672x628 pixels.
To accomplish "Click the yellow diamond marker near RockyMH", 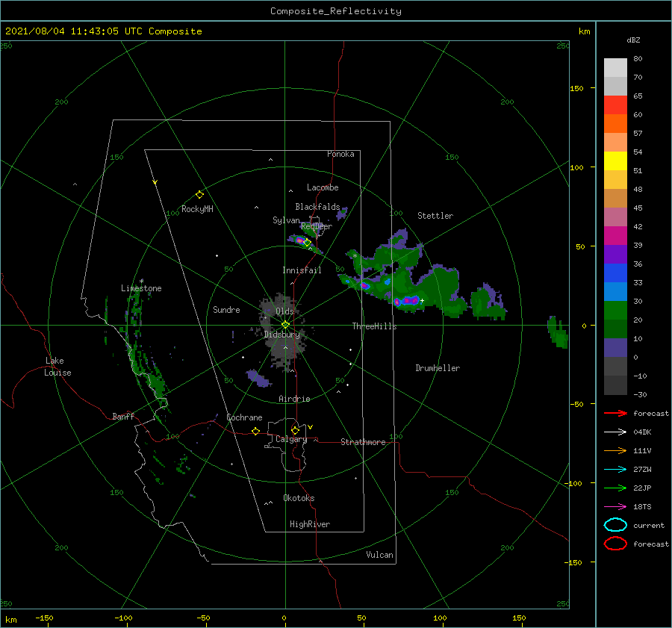I will [199, 194].
